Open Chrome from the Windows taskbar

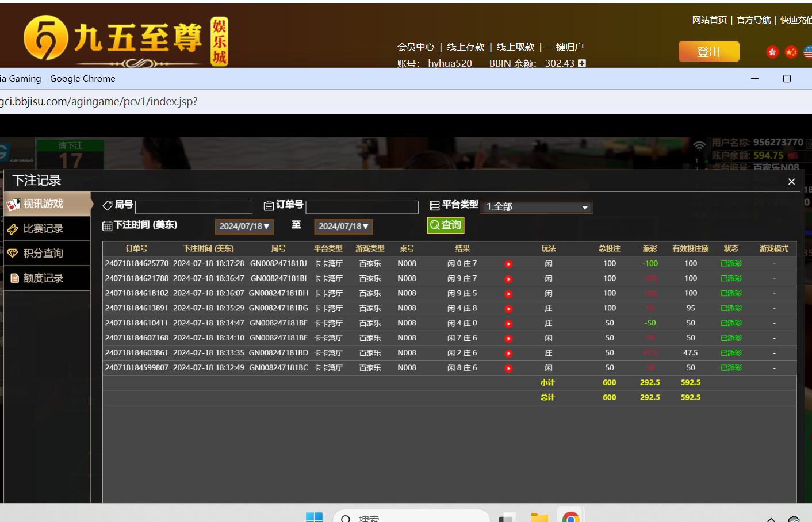coord(570,517)
